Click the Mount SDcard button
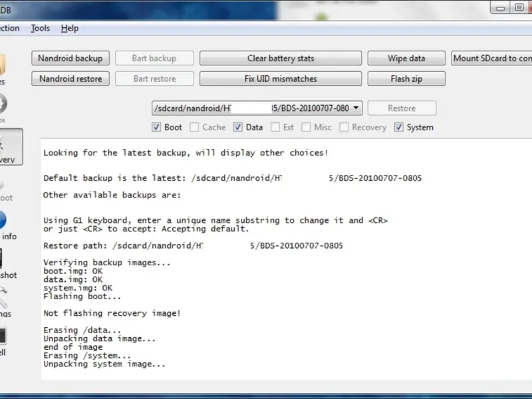 tap(492, 59)
